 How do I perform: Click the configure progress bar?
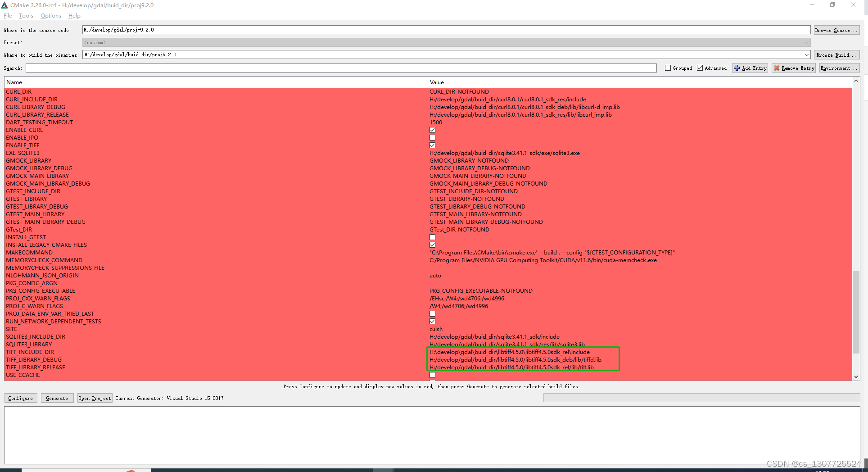point(701,398)
